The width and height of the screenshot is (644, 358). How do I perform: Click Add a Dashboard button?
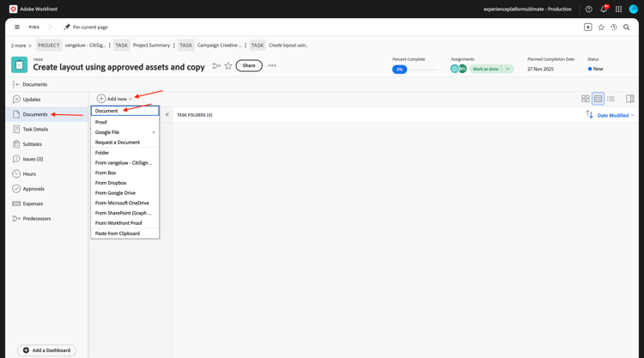tap(46, 350)
